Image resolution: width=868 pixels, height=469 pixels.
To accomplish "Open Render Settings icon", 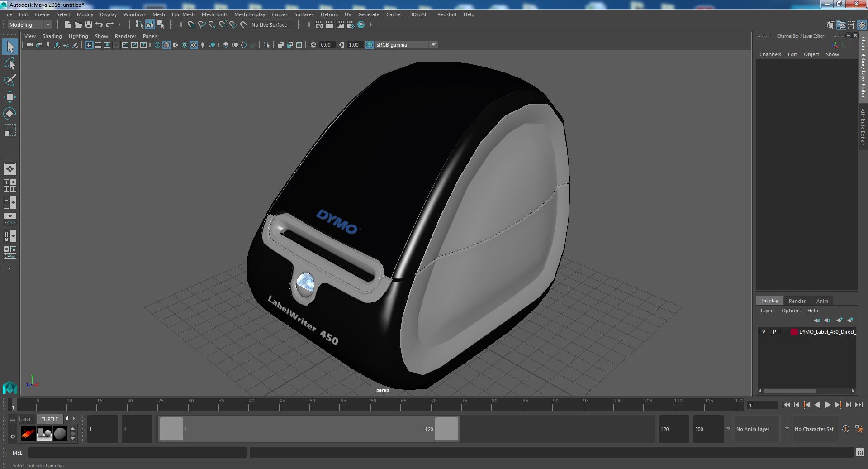I will tap(351, 25).
